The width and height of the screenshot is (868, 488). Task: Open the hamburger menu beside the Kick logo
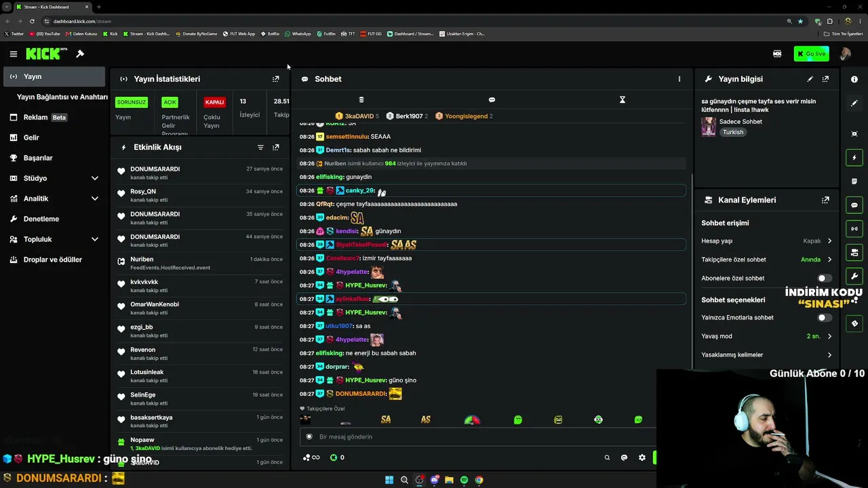coord(13,54)
